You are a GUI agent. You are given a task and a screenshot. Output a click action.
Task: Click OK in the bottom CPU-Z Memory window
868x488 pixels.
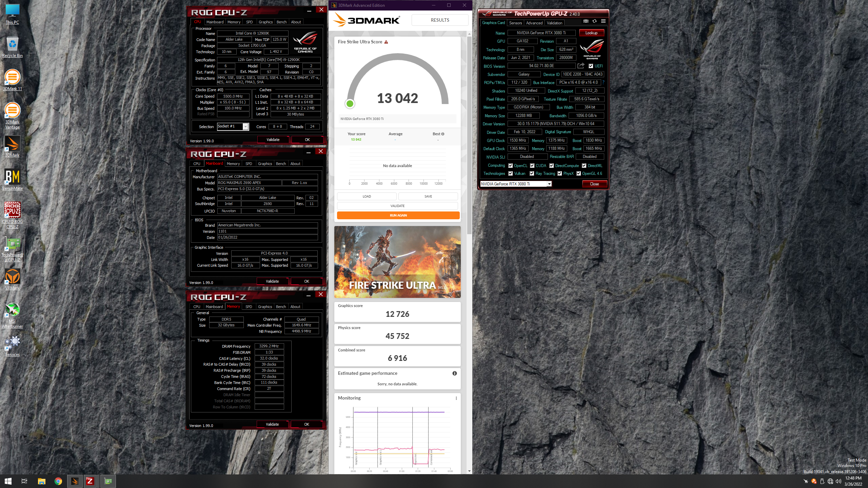coord(307,424)
